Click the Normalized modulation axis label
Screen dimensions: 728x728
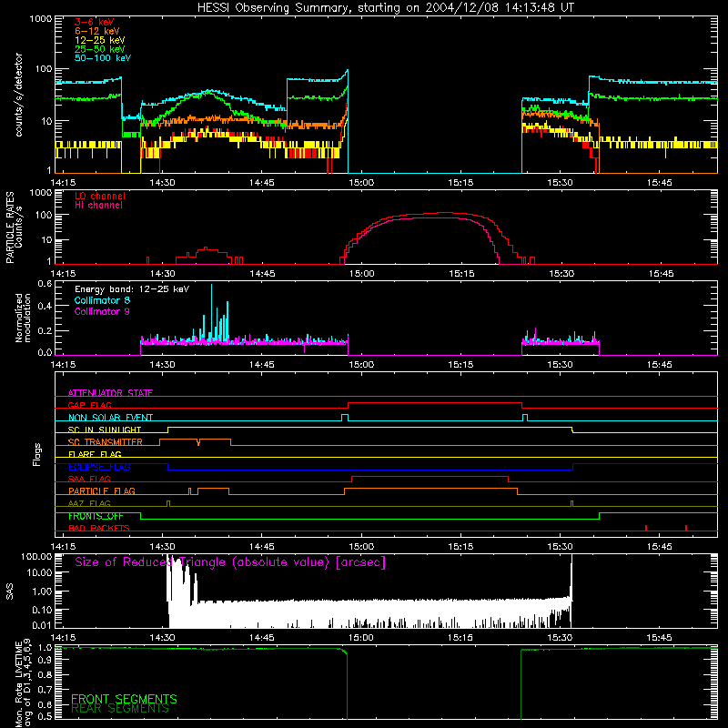23,318
